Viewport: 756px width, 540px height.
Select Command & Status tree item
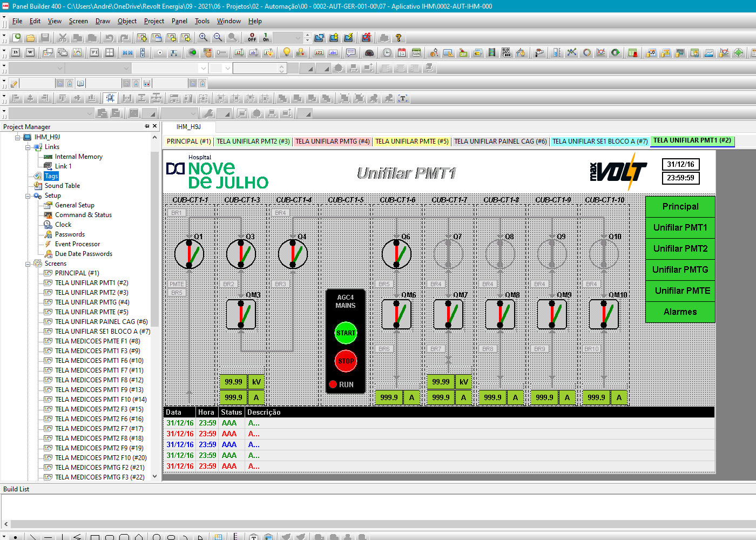click(x=83, y=215)
